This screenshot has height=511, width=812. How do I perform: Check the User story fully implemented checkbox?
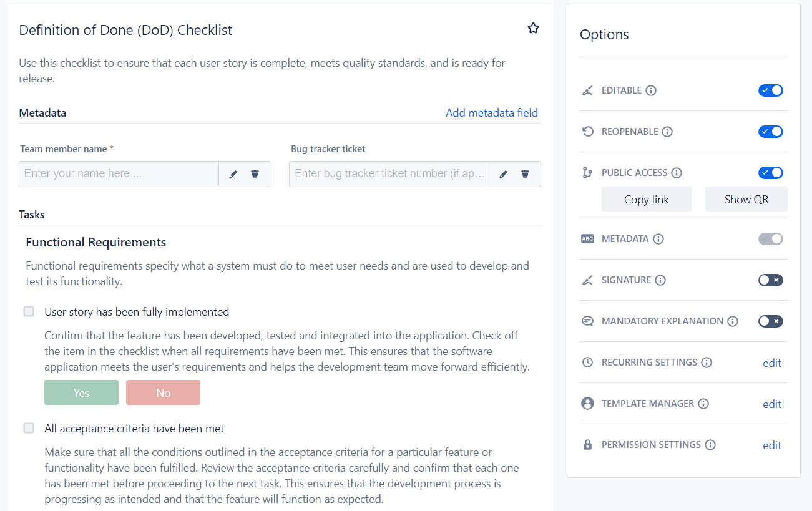click(28, 311)
